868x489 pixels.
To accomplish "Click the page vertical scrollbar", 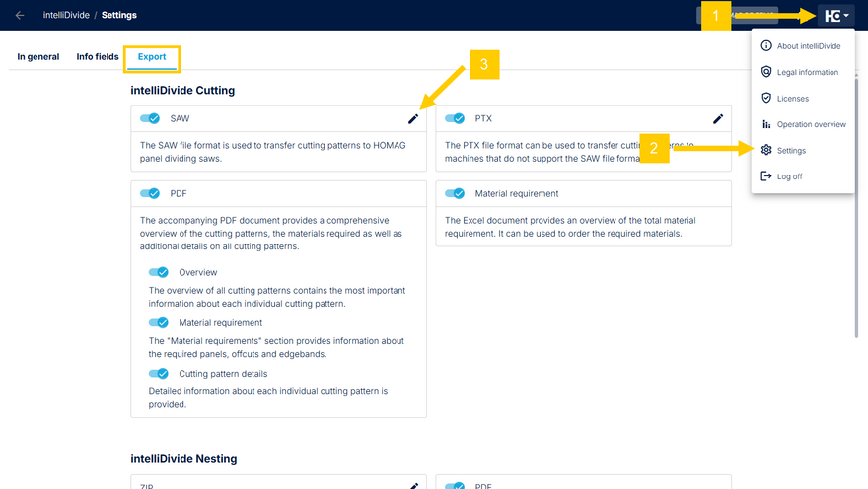I will (857, 207).
